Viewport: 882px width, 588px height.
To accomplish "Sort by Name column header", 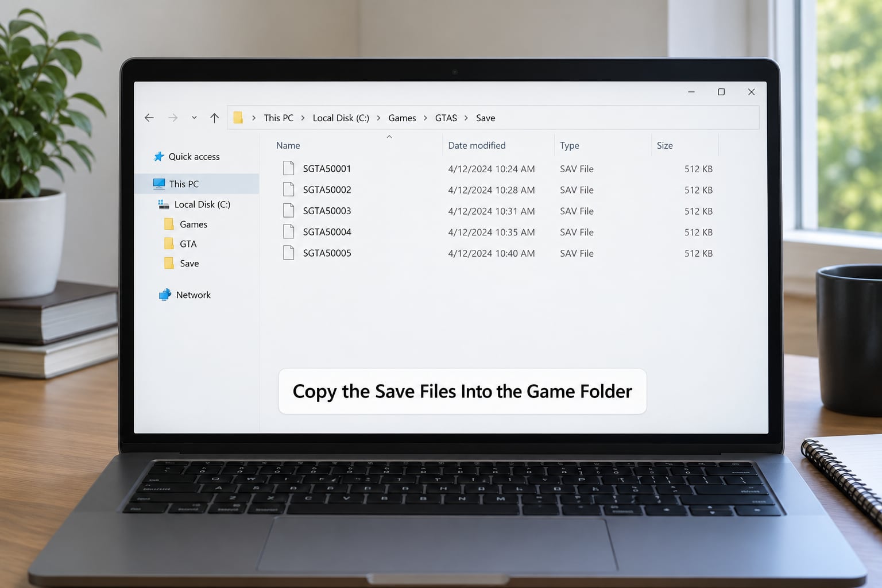I will (x=288, y=146).
